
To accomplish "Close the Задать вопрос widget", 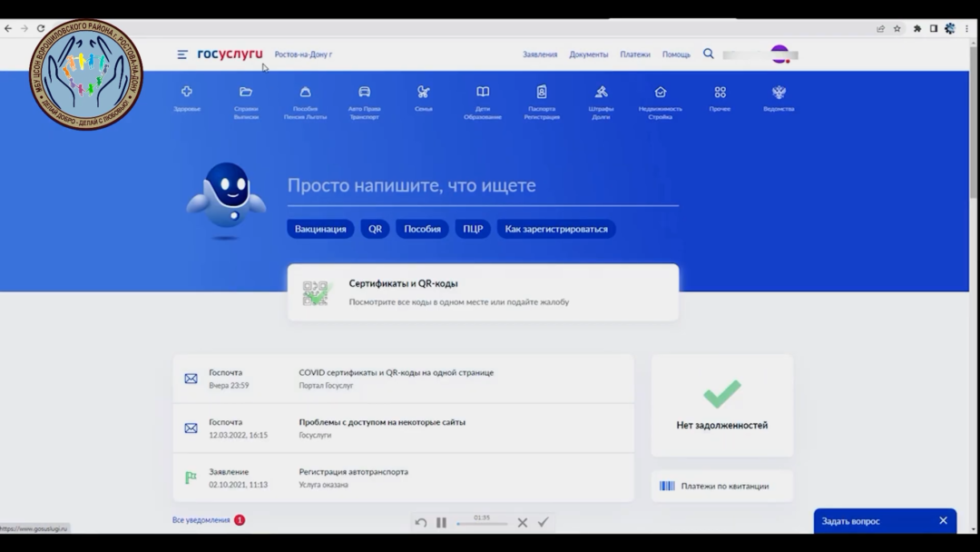I will (943, 521).
